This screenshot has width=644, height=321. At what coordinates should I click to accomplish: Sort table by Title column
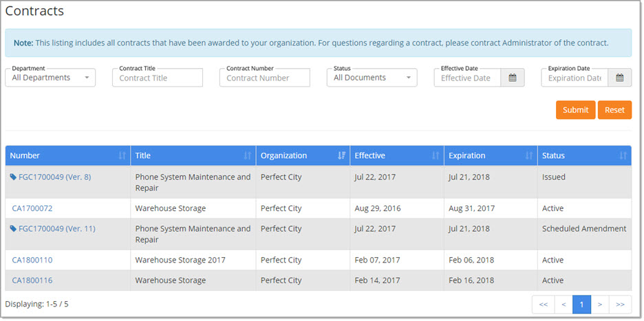click(248, 156)
